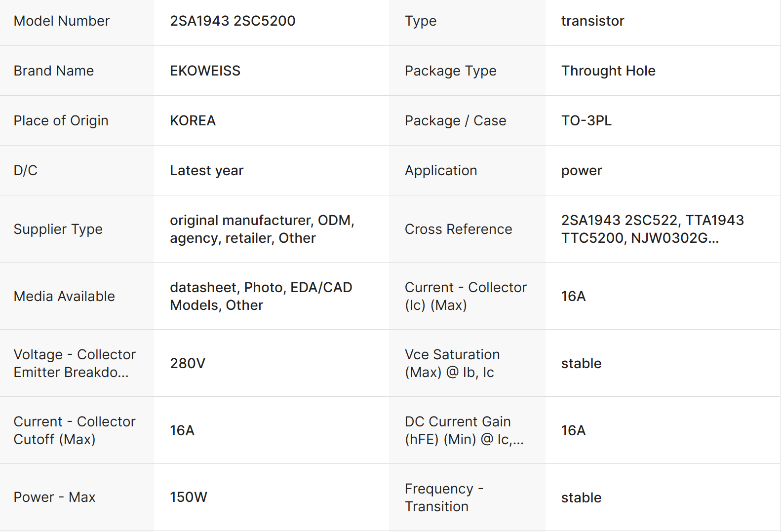This screenshot has height=532, width=782.
Task: Click the model number value 2SA1943 2SC5200
Action: point(233,21)
